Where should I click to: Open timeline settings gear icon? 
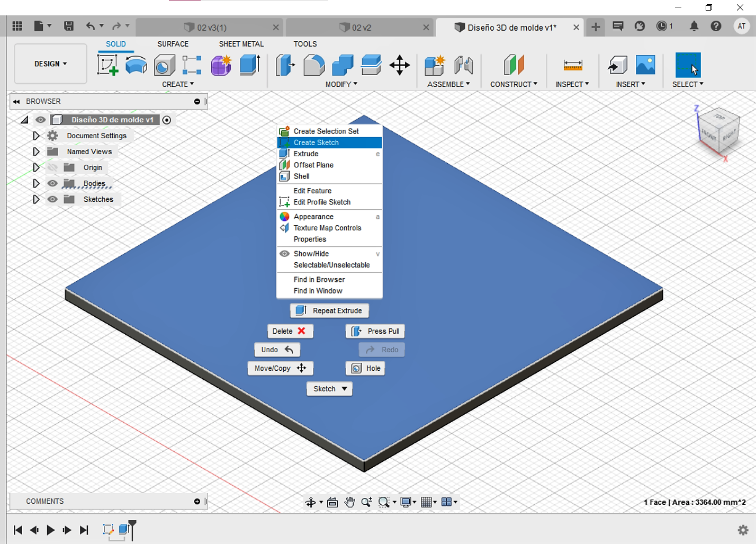(743, 530)
